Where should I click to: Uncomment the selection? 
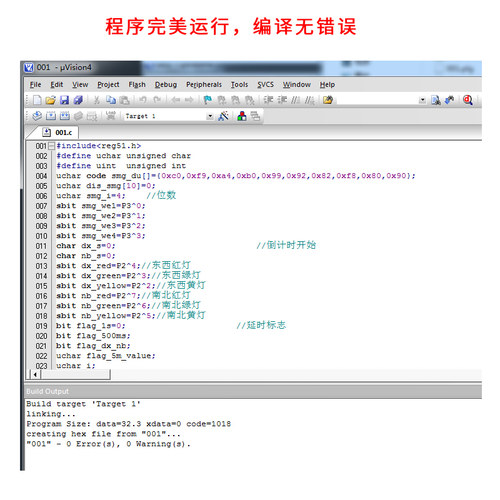pyautogui.click(x=310, y=100)
